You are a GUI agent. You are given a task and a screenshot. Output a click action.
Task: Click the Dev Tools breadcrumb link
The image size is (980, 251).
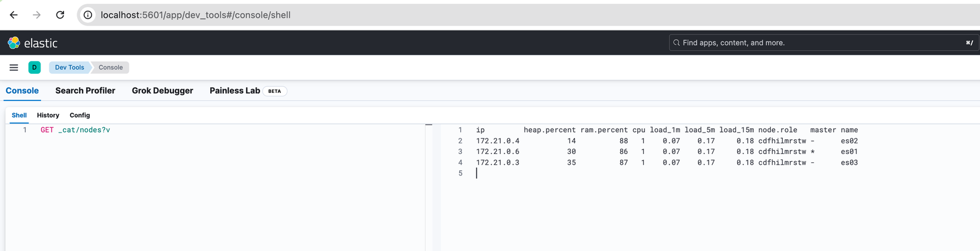(69, 68)
